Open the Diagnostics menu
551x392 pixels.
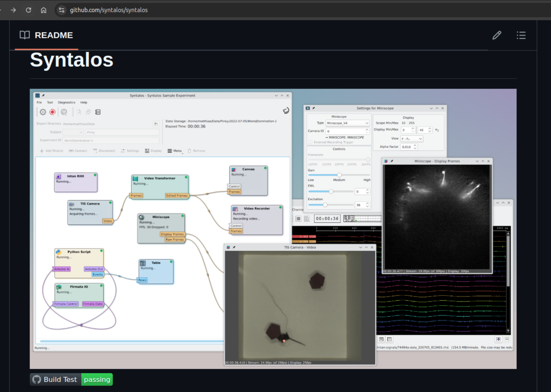pyautogui.click(x=66, y=102)
